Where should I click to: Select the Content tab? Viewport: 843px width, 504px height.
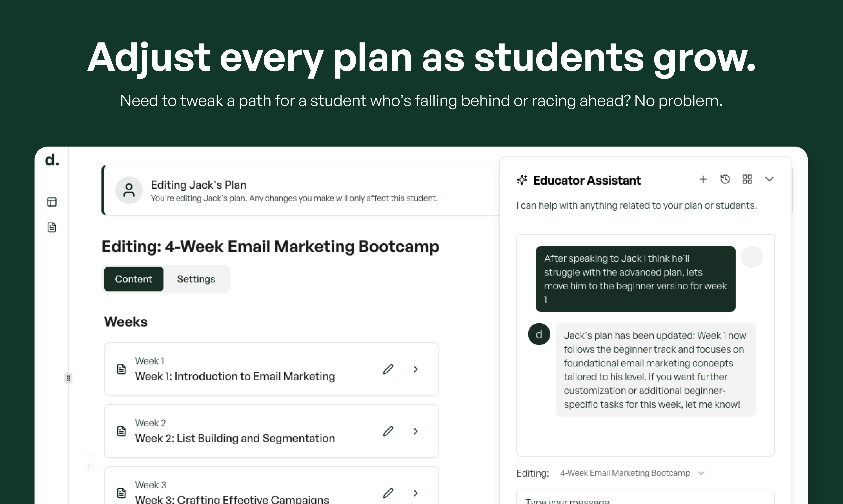point(134,279)
